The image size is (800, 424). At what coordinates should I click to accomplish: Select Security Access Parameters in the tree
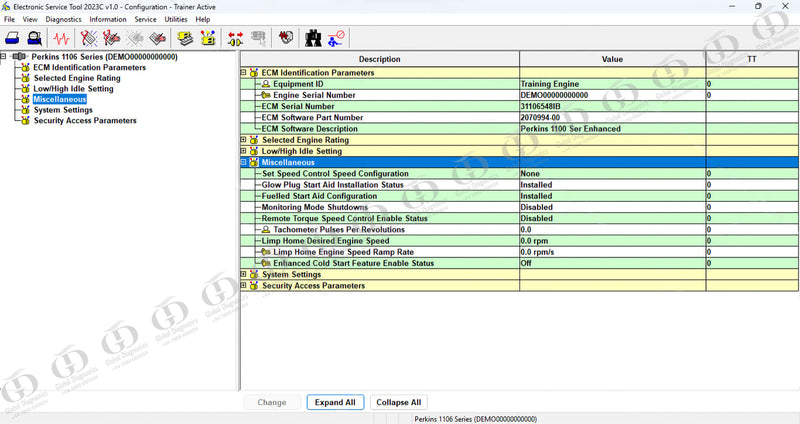(85, 120)
